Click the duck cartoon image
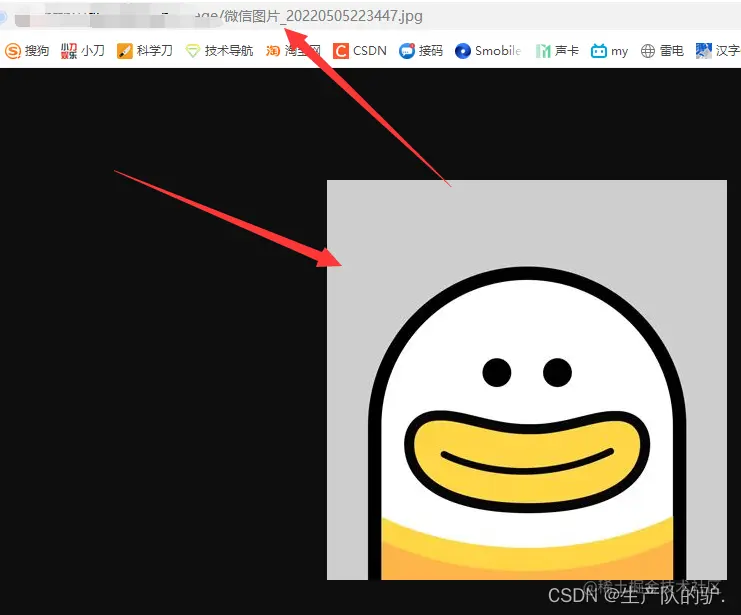741x615 pixels. pyautogui.click(x=527, y=380)
